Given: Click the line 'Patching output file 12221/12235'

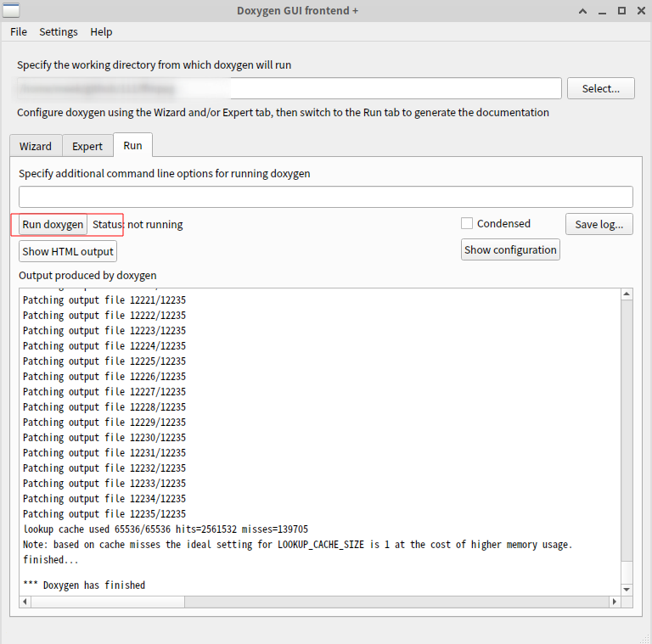Looking at the screenshot, I should [104, 300].
